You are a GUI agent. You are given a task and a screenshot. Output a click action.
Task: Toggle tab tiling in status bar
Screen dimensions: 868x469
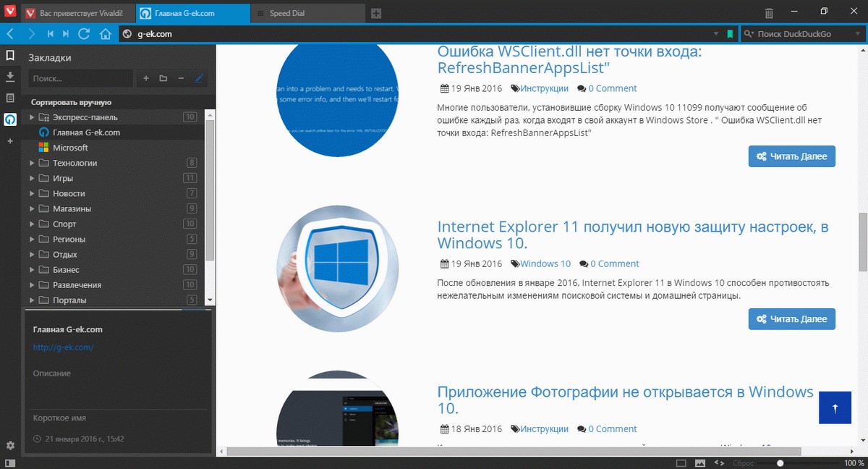coord(681,462)
